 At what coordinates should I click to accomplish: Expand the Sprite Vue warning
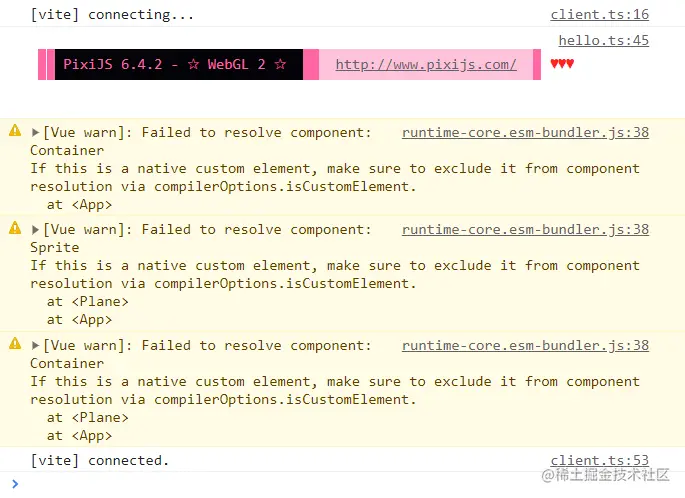pyautogui.click(x=35, y=229)
